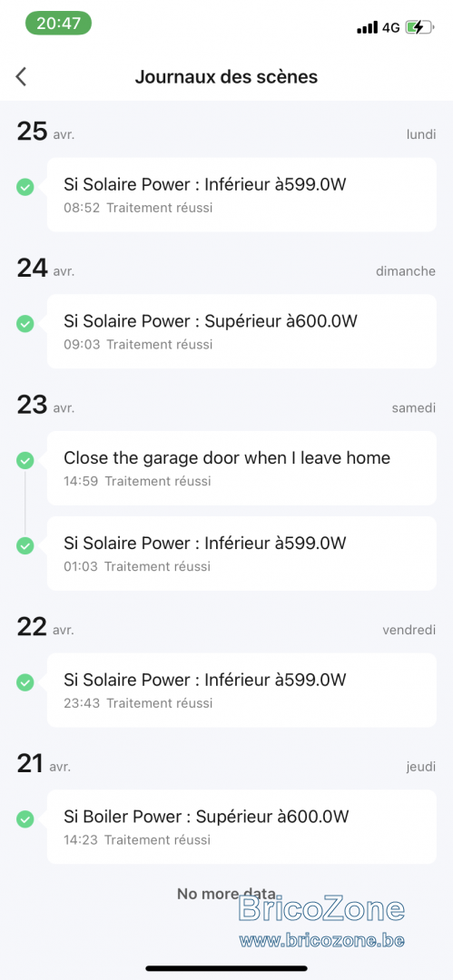Open Close the garage door log entry
The height and width of the screenshot is (980, 453).
241,468
